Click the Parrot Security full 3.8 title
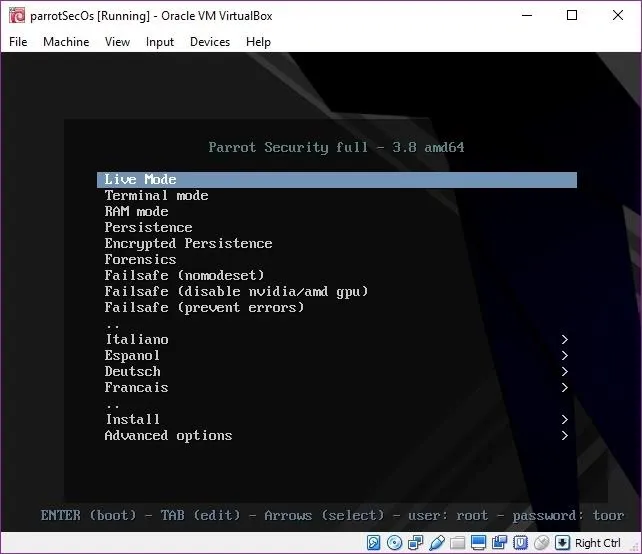The height and width of the screenshot is (554, 642). pyautogui.click(x=337, y=147)
